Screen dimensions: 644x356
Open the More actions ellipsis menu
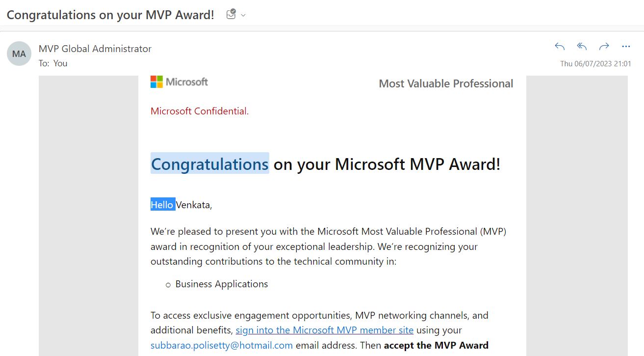click(x=626, y=47)
